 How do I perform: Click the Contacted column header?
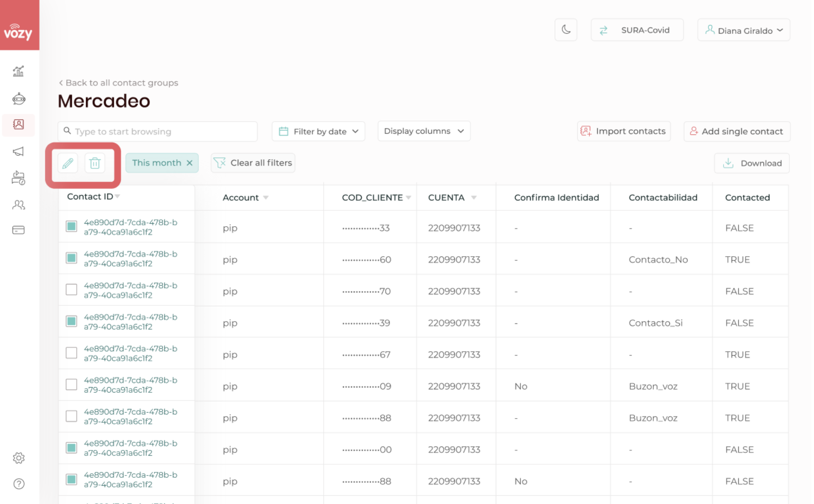pyautogui.click(x=747, y=198)
